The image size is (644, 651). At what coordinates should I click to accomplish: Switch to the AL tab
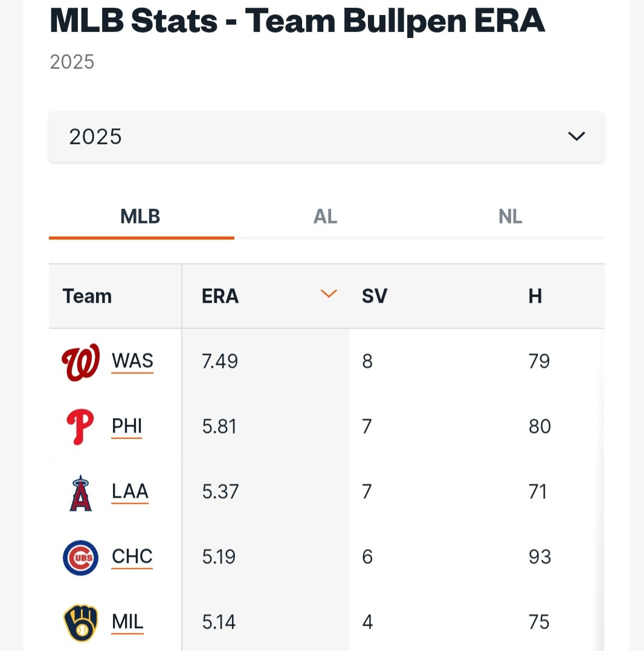(325, 217)
